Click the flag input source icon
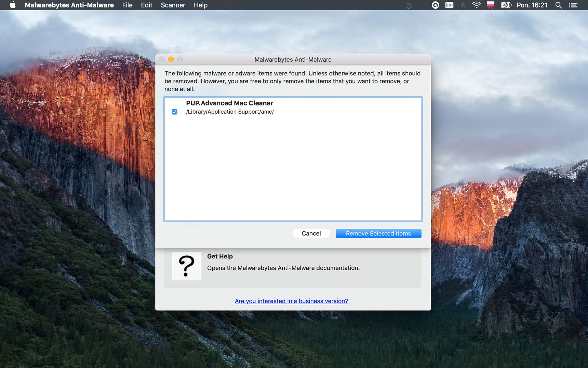Viewport: 588px width, 368px height. click(x=491, y=5)
